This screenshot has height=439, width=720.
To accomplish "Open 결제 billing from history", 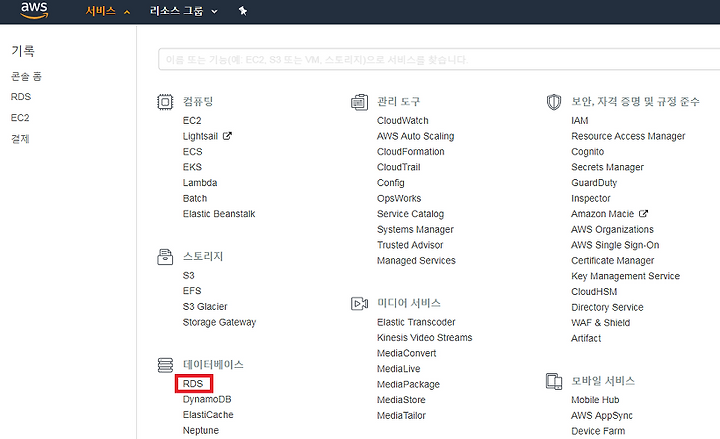I will pos(20,139).
